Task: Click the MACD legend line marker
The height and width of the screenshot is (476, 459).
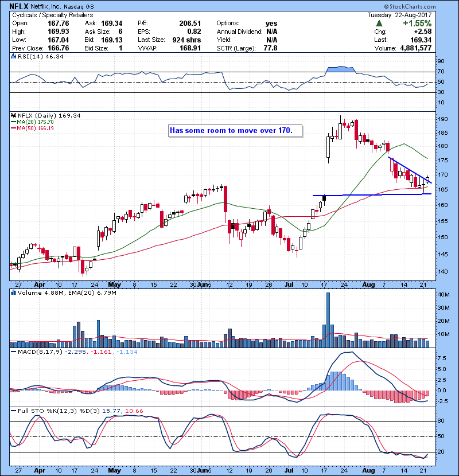Action: click(x=13, y=352)
